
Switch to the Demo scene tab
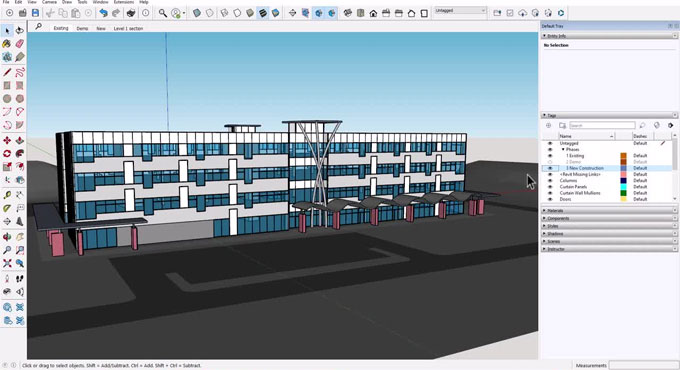click(x=82, y=28)
